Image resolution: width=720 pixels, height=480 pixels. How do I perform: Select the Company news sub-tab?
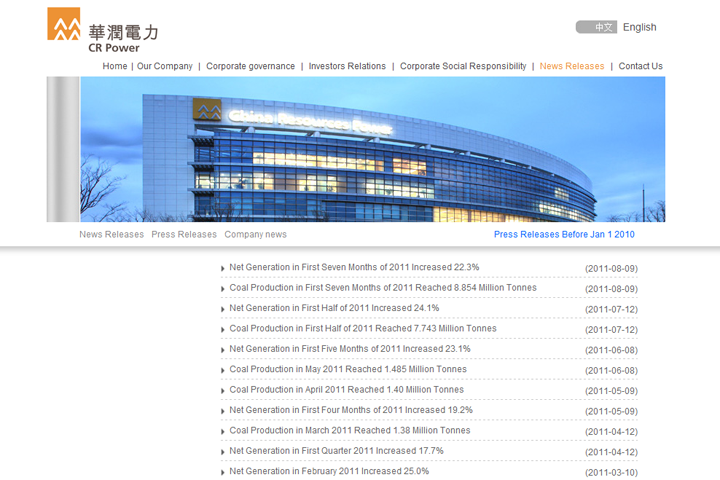tap(255, 234)
